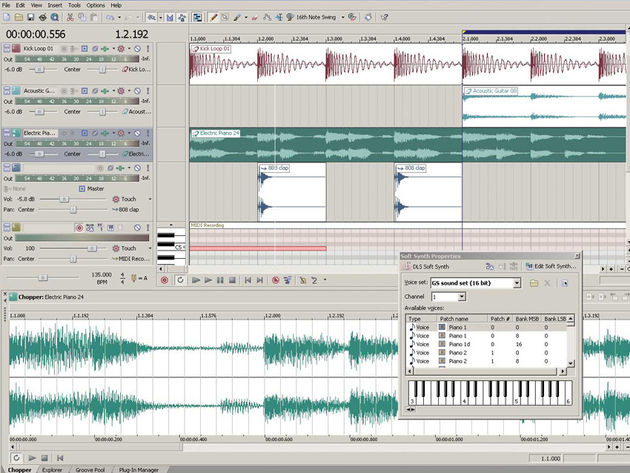Go to start using transport bar
This screenshot has height=473, width=630.
pyautogui.click(x=248, y=280)
